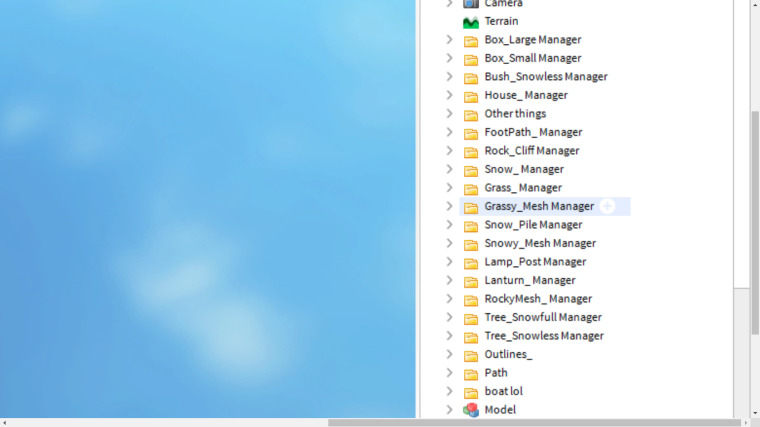760x427 pixels.
Task: Expand the Grass_ Manager folder
Action: point(449,188)
